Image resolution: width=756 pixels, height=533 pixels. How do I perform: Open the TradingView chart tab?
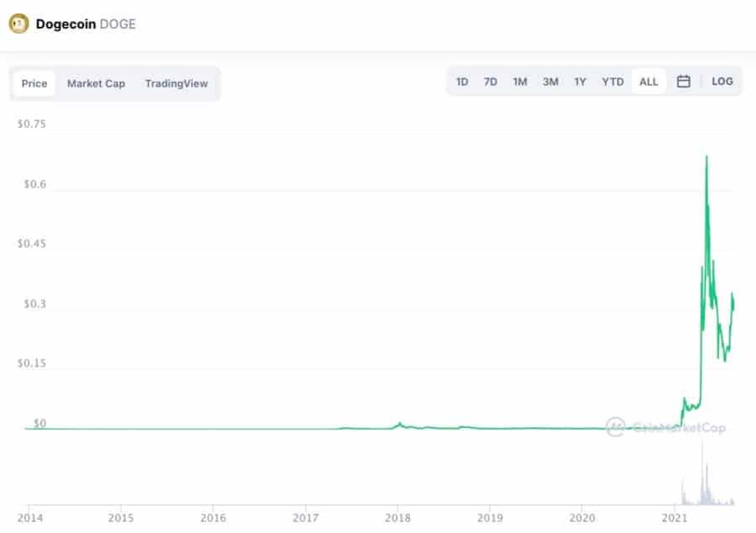click(x=176, y=83)
